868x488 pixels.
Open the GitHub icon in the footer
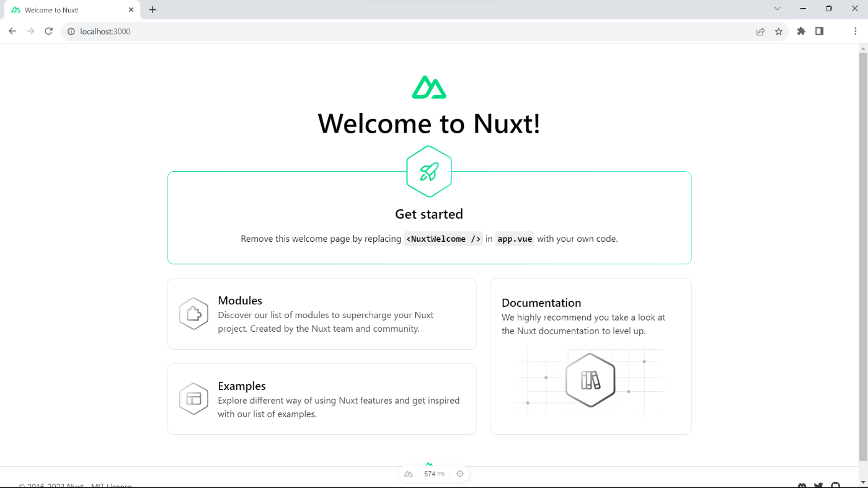click(x=835, y=486)
